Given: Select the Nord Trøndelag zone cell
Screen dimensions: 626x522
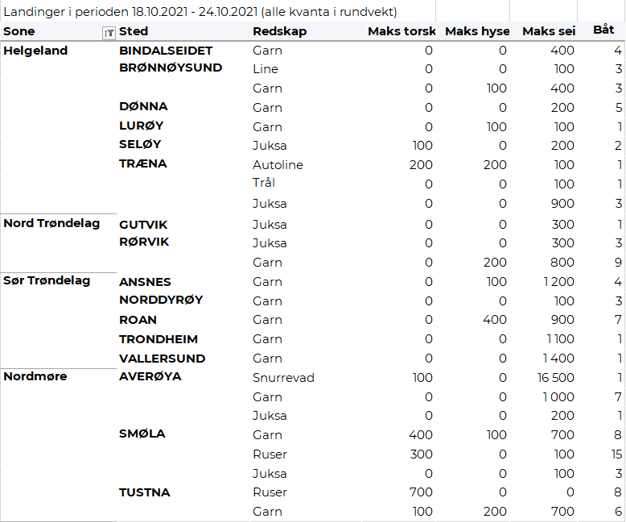Looking at the screenshot, I should [52, 223].
